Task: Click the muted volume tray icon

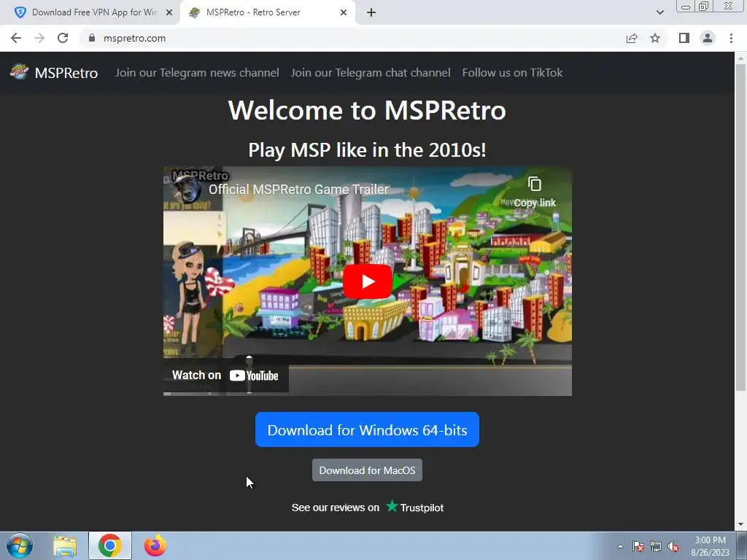Action: (x=673, y=547)
